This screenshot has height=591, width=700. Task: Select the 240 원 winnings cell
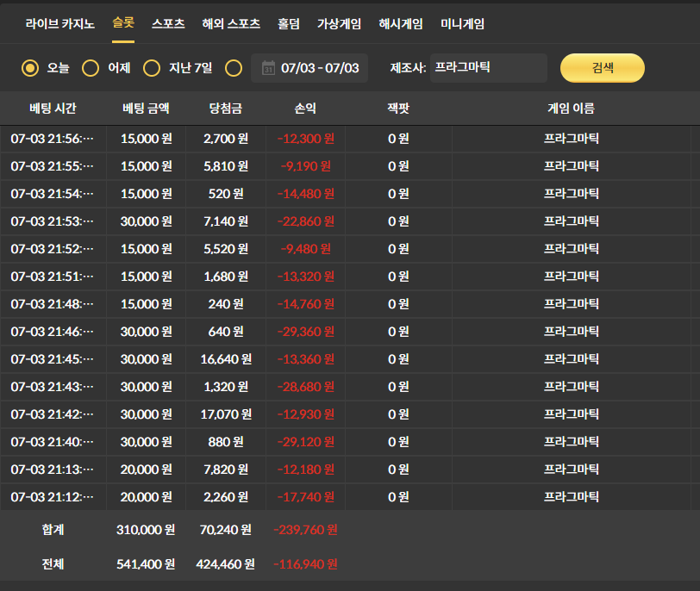(x=226, y=305)
